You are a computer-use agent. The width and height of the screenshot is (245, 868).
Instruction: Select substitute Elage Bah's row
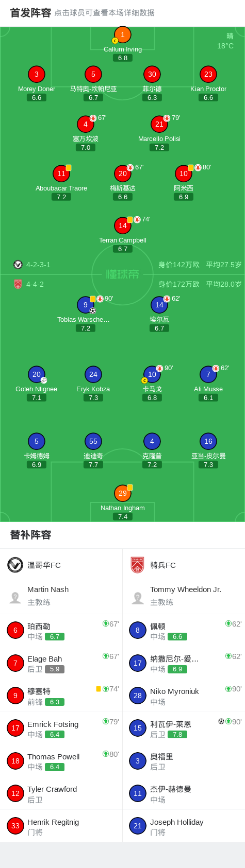(x=61, y=664)
